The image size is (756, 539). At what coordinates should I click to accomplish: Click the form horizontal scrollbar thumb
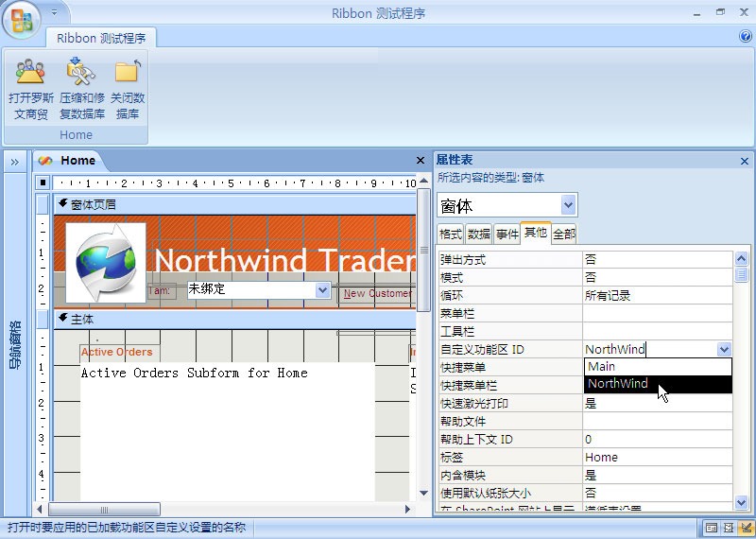[104, 509]
